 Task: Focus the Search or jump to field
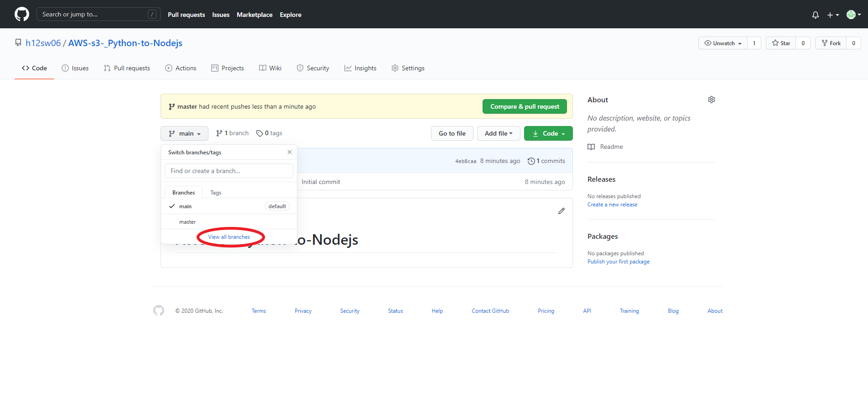pos(98,14)
